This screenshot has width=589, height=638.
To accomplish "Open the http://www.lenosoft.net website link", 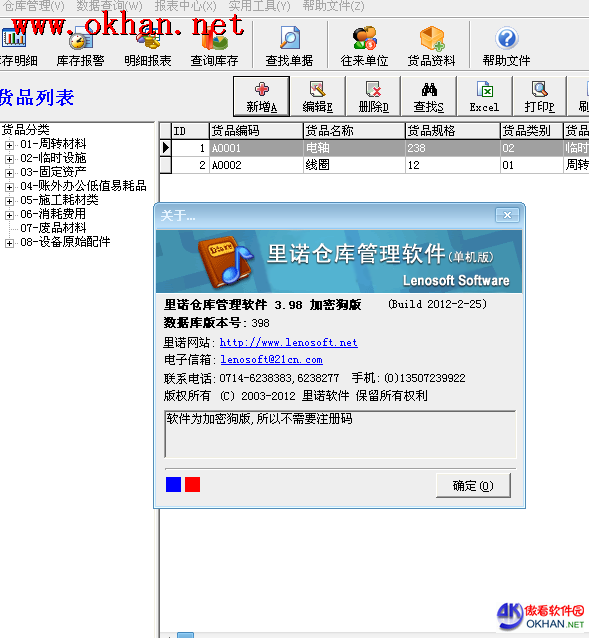I will coord(288,343).
